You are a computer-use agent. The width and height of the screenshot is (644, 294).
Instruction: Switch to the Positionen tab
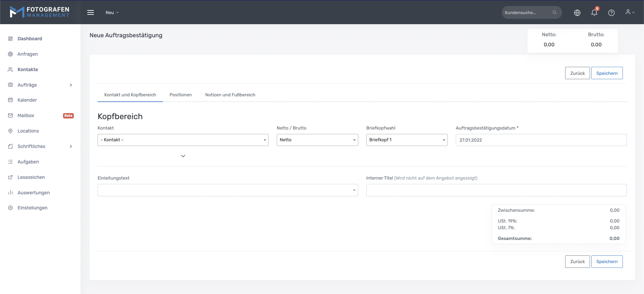180,95
